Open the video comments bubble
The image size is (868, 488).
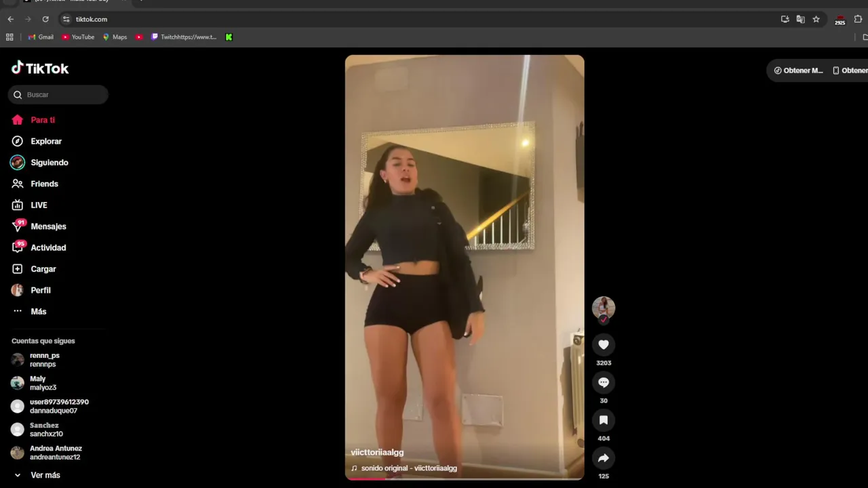tap(604, 382)
